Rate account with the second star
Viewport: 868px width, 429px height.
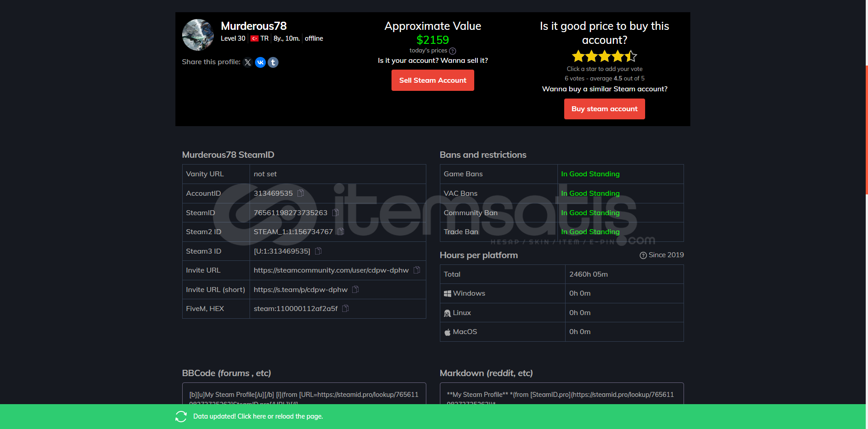[591, 57]
